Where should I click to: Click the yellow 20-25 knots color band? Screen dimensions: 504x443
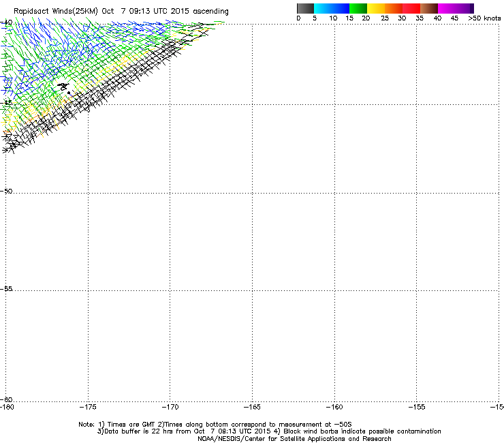click(376, 8)
